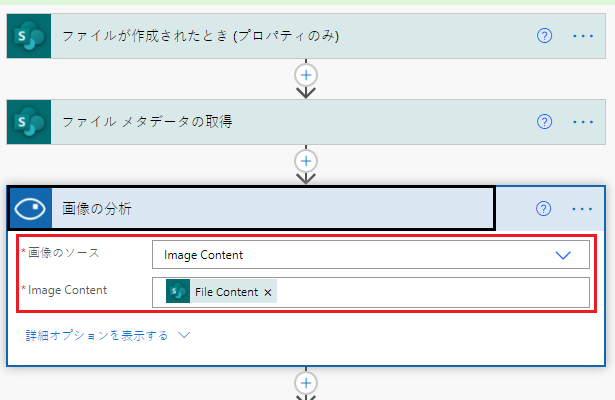Open ellipsis menu of ファイルが作成されたとき trigger

coord(583,36)
